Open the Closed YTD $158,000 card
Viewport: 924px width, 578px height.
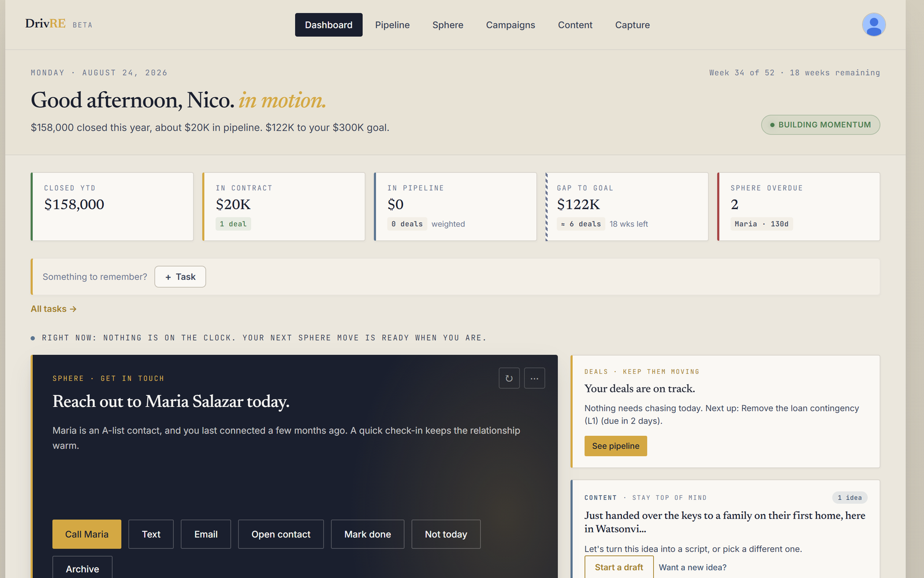pos(112,206)
